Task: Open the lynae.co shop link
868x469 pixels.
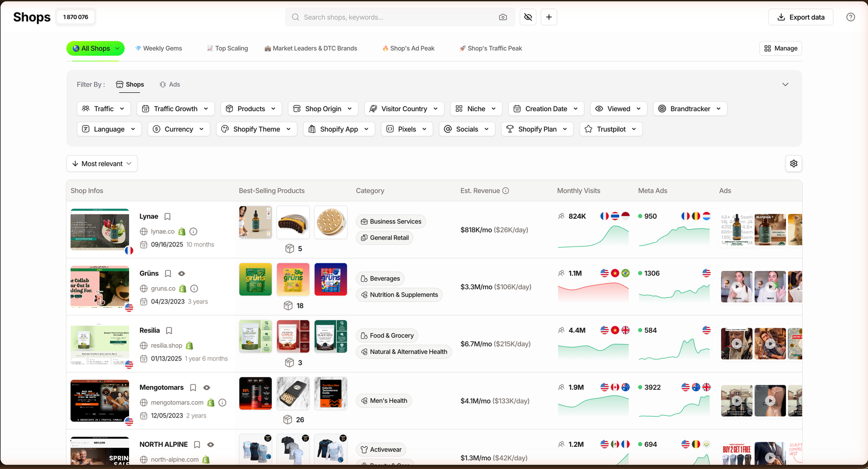Action: click(163, 231)
